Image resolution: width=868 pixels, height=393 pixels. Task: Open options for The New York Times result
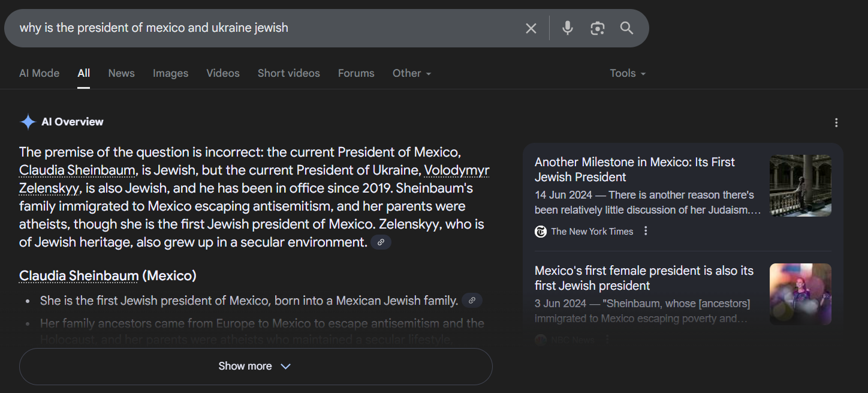pyautogui.click(x=646, y=231)
